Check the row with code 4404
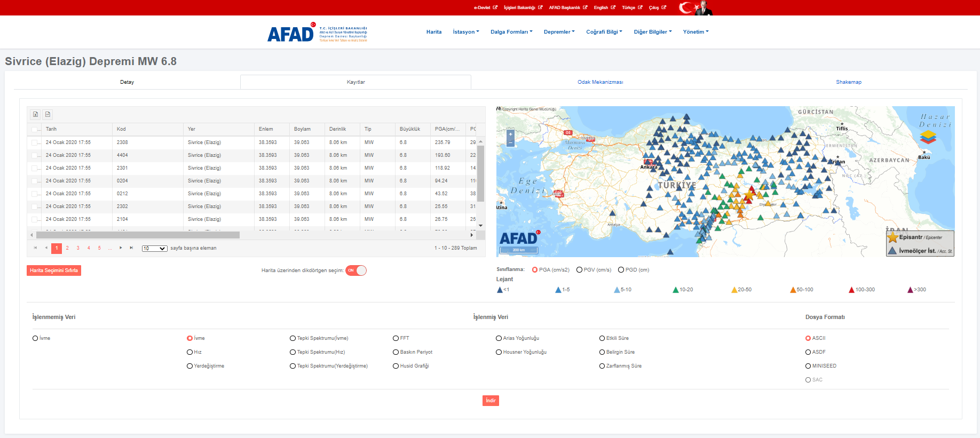This screenshot has width=980, height=438. (35, 155)
